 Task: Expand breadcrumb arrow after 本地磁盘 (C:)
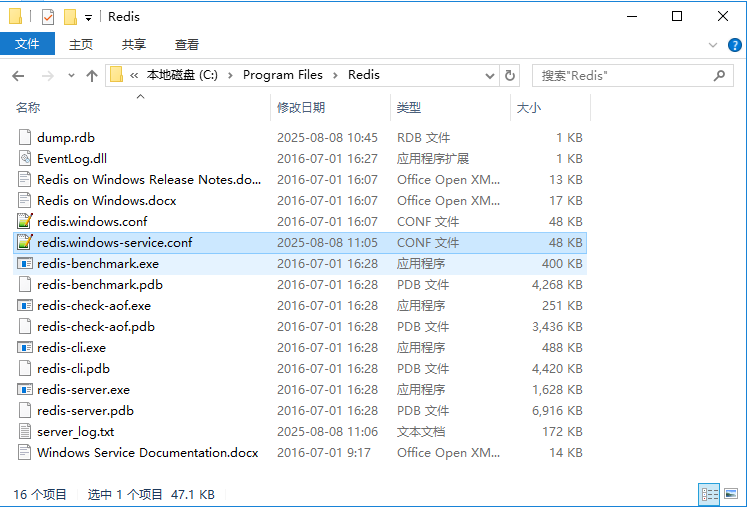pos(230,75)
